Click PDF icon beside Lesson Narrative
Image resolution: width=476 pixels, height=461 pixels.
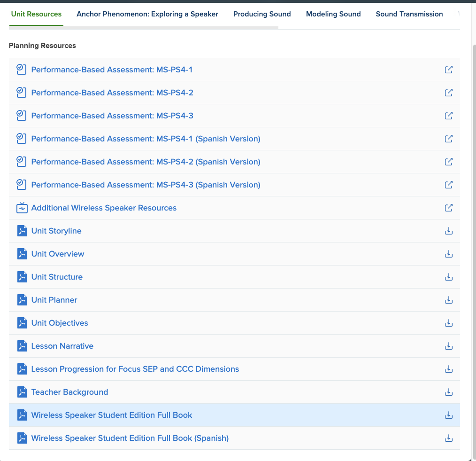22,346
